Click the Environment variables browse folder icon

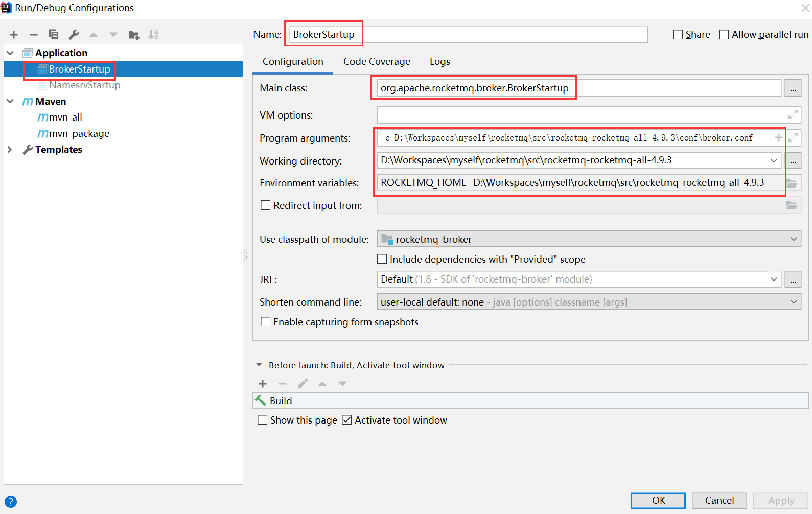tap(792, 183)
